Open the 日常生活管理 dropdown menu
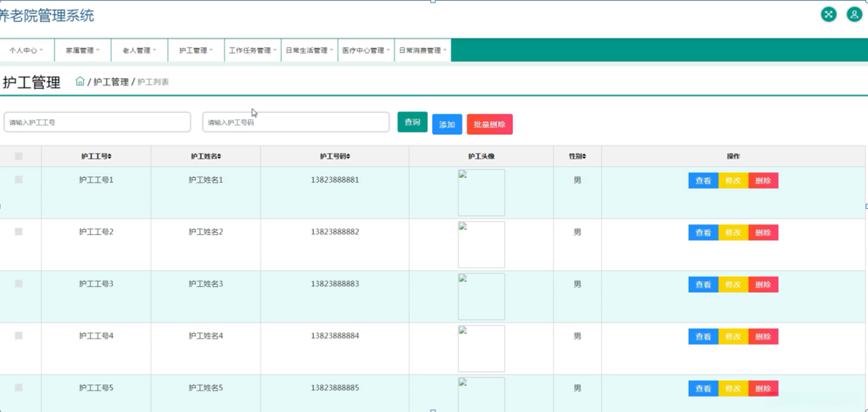The image size is (868, 412). [309, 50]
